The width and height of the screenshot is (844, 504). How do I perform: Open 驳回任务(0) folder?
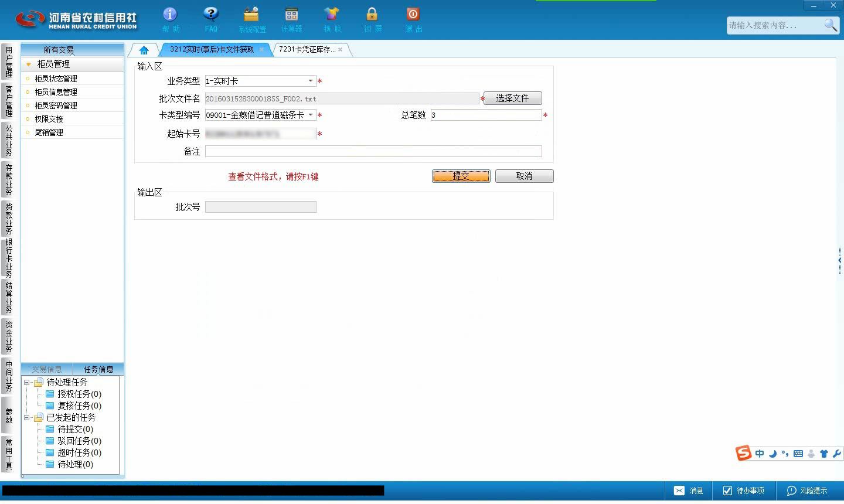[73, 441]
